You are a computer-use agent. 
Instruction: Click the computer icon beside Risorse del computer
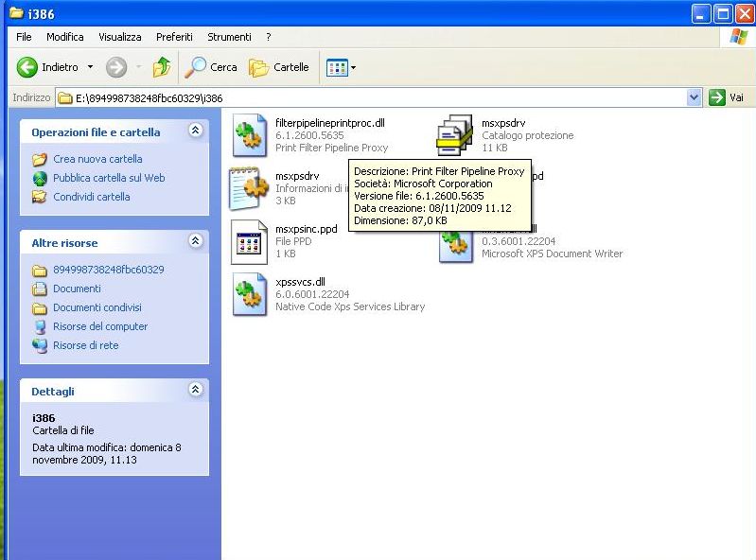pyautogui.click(x=40, y=326)
